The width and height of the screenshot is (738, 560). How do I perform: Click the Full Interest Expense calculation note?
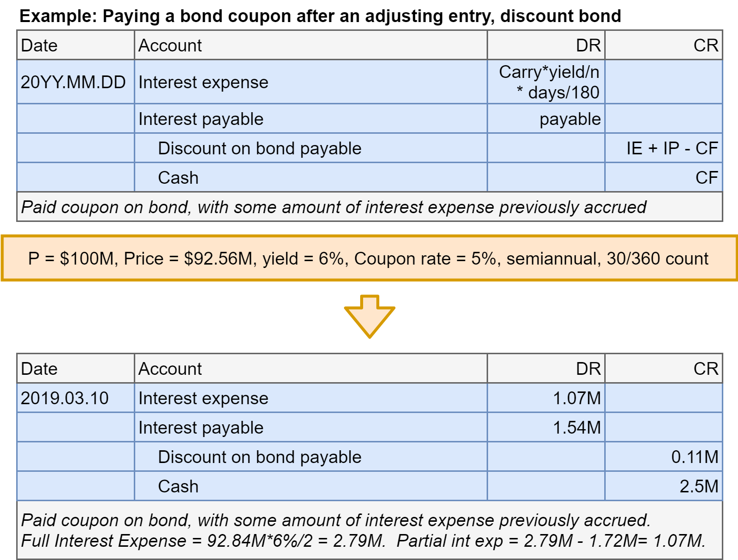(x=363, y=540)
